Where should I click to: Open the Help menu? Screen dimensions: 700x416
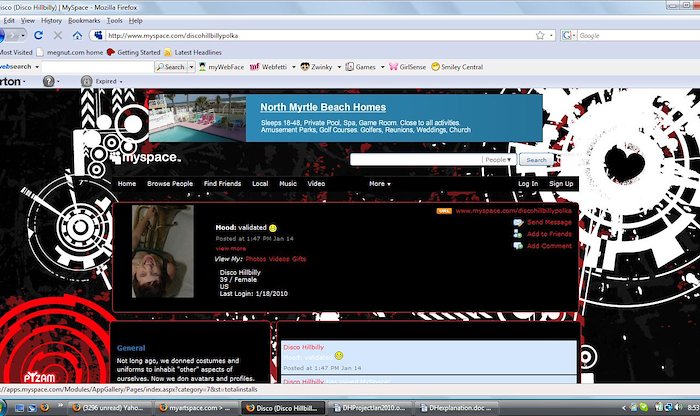[x=135, y=21]
